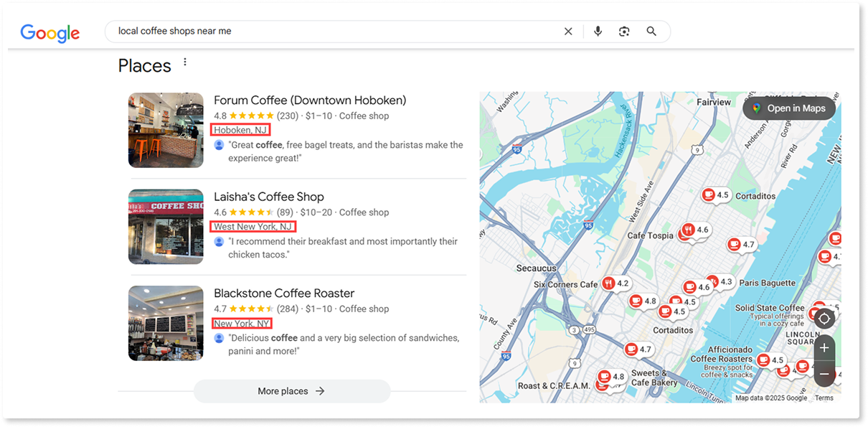Click Blackstone Coffee Roaster photo thumbnail

click(x=166, y=323)
